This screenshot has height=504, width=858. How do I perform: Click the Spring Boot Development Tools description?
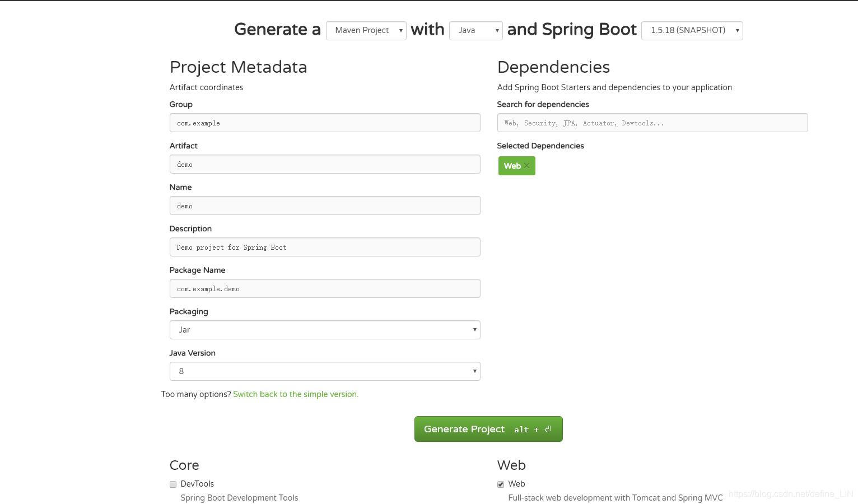tap(239, 498)
